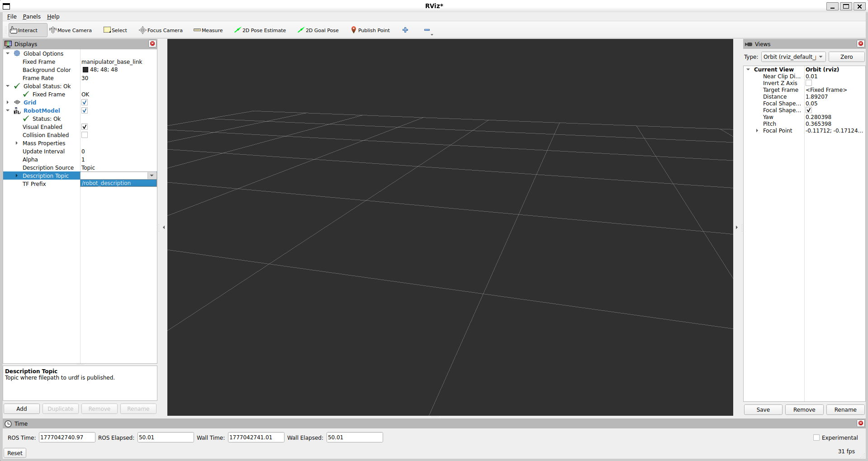Screen dimensions: 868x461
Task: Select the Publish Point tool
Action: click(x=370, y=30)
